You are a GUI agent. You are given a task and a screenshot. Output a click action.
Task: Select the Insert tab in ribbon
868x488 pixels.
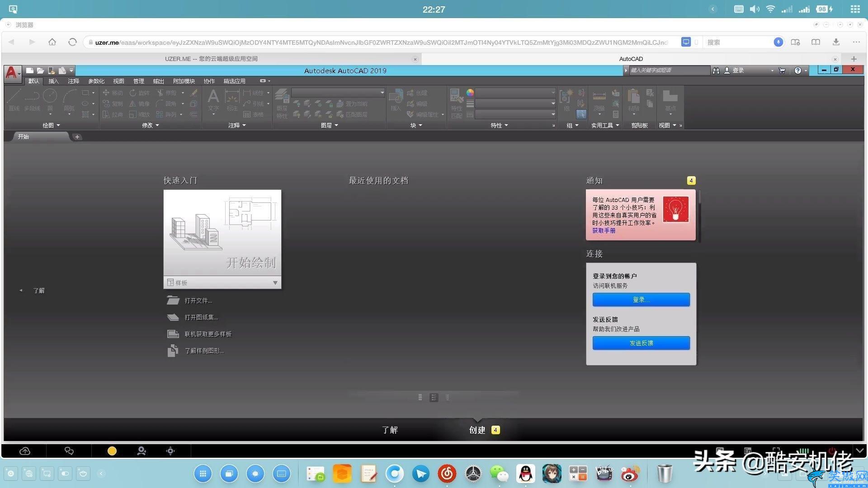[x=52, y=80]
